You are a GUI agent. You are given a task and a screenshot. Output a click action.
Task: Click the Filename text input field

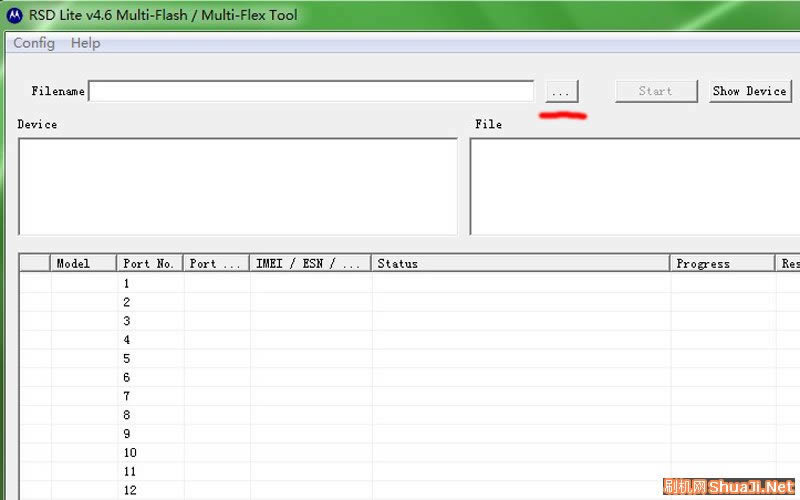click(x=311, y=91)
